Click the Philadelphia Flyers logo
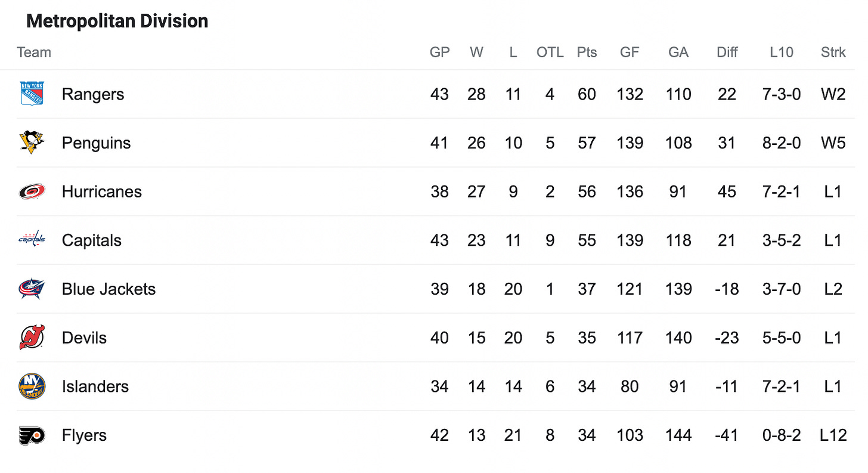The height and width of the screenshot is (473, 868). pyautogui.click(x=32, y=435)
